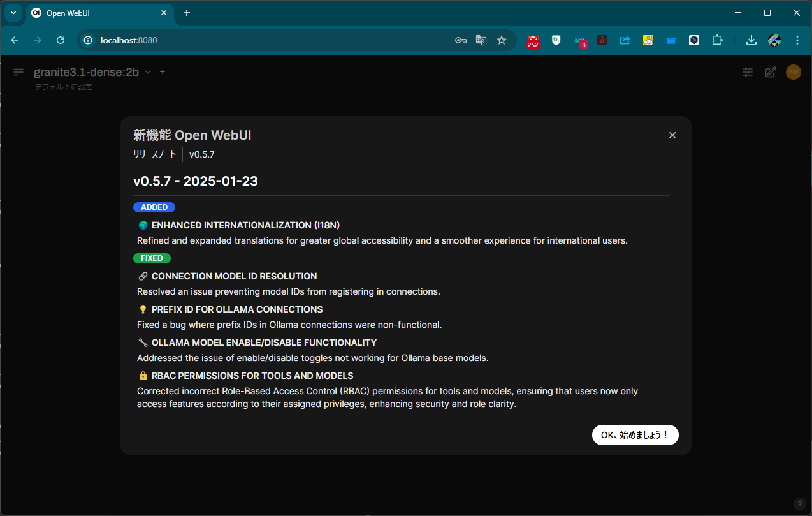Expand the granite3.1-dense:2b model dropdown
The height and width of the screenshot is (516, 812).
tap(147, 72)
